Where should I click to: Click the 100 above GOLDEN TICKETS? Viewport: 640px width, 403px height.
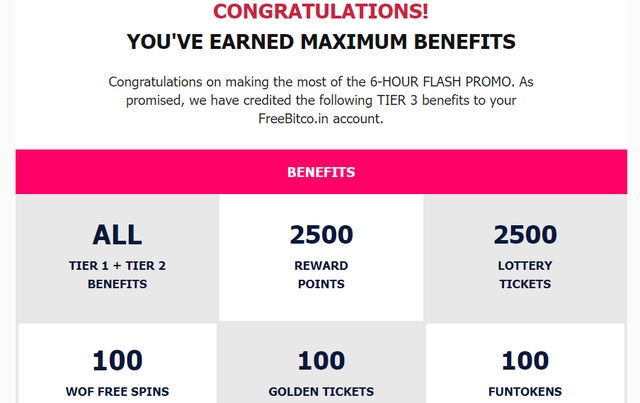point(321,361)
